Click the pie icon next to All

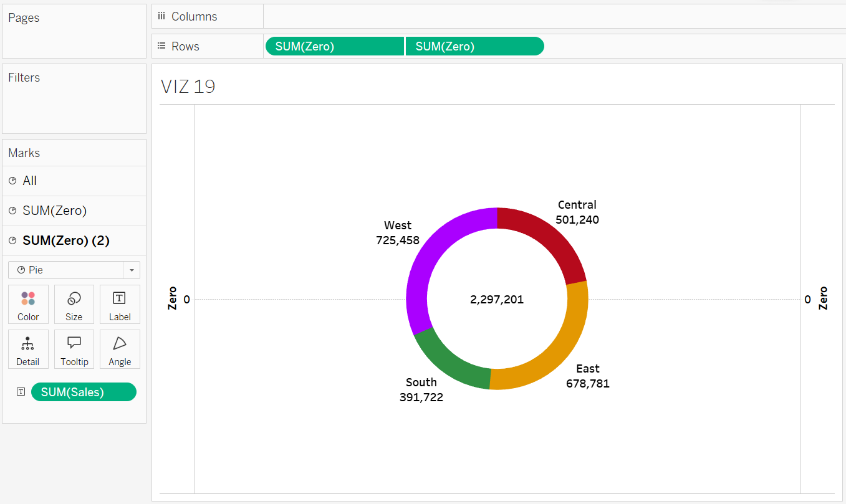pyautogui.click(x=12, y=181)
